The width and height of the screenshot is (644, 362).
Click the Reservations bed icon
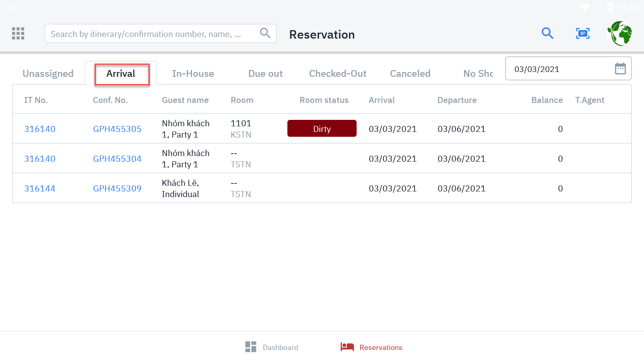tap(347, 347)
